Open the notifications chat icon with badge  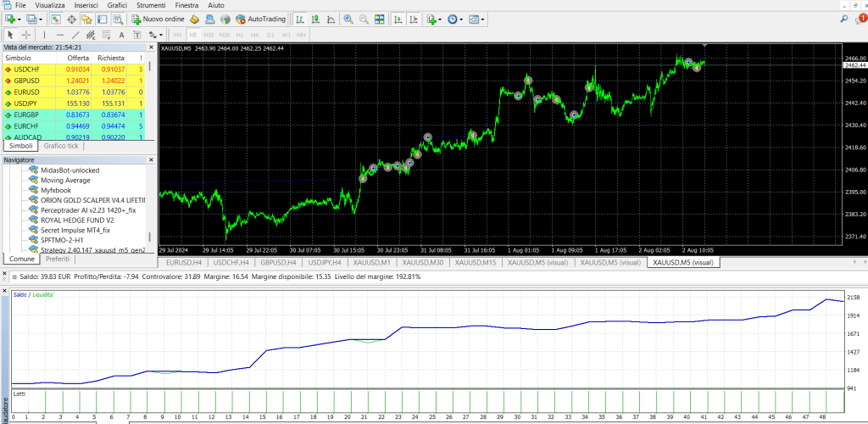click(x=860, y=20)
